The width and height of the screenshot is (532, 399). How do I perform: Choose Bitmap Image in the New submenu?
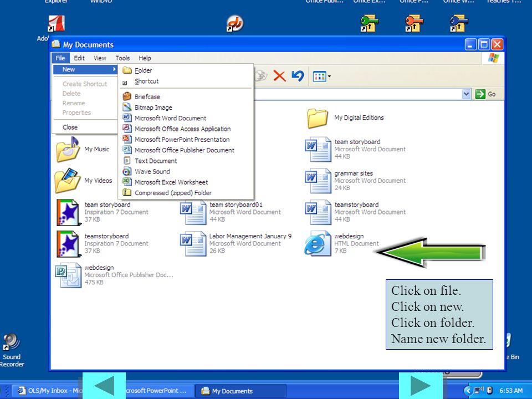186,108
